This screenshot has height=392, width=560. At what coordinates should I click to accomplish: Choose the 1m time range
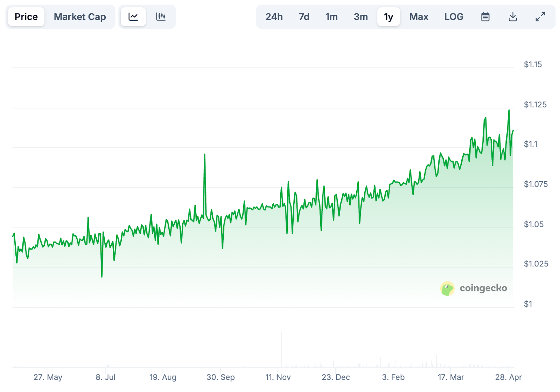coord(331,17)
